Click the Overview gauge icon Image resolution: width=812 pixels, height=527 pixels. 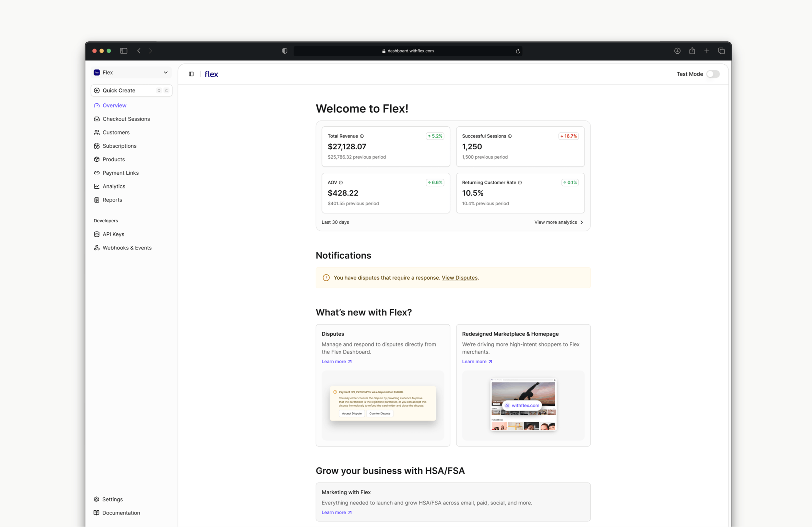tap(97, 105)
